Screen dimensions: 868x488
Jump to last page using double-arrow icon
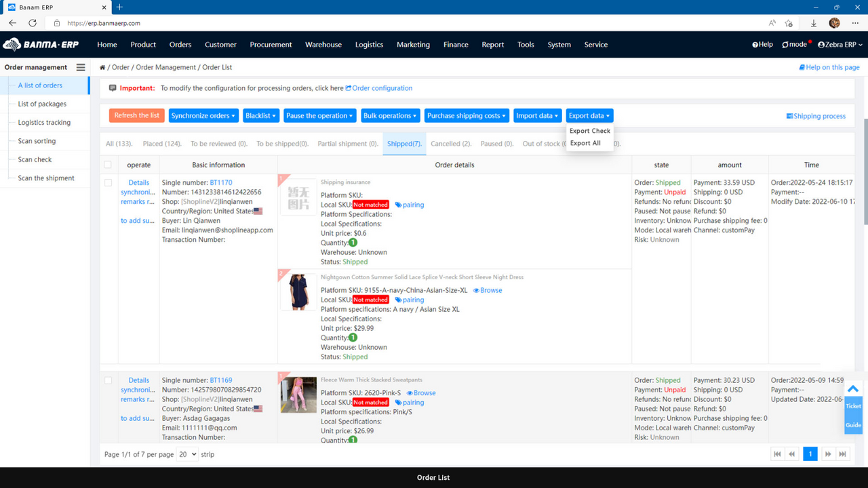[x=844, y=453]
